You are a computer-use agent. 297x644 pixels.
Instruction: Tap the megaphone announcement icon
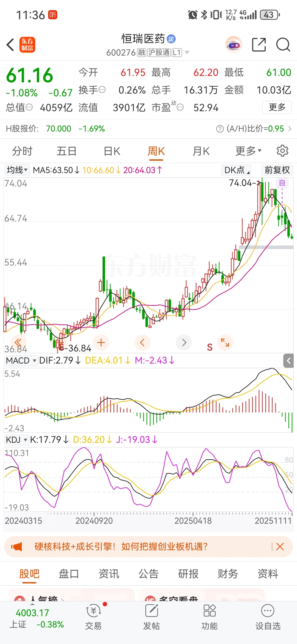(16, 547)
